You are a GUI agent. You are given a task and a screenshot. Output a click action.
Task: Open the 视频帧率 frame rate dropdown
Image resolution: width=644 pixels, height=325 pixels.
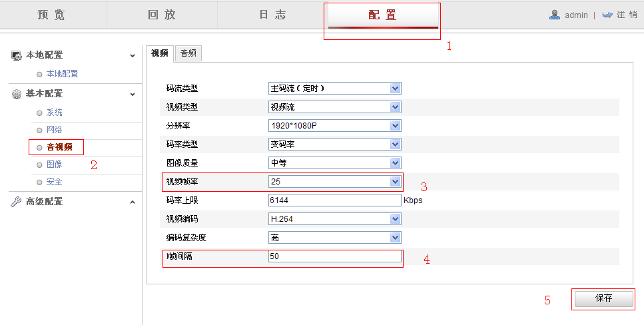click(395, 181)
